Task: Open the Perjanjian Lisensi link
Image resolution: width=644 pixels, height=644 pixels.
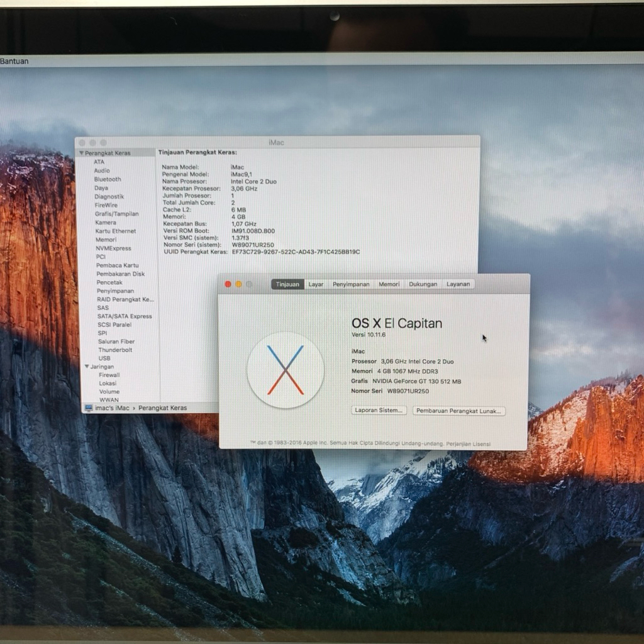Action: click(468, 444)
